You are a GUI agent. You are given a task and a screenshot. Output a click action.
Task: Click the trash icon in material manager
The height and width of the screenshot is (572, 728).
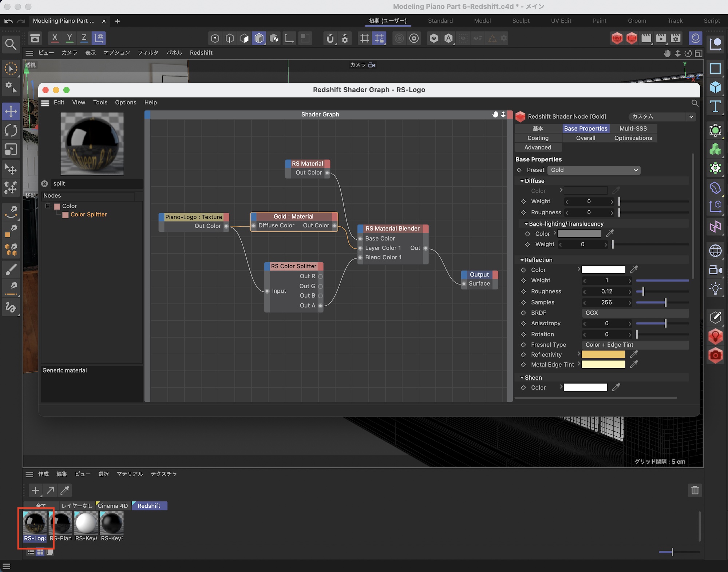click(x=695, y=490)
